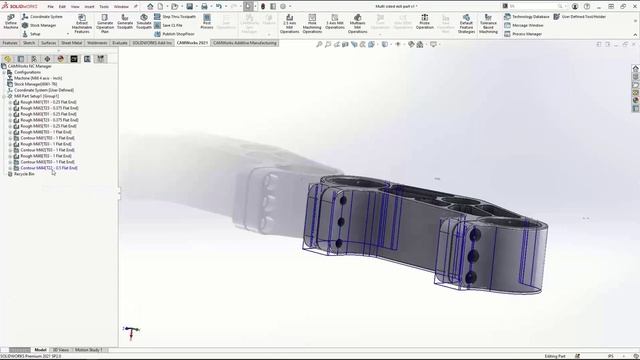The width and height of the screenshot is (640, 360).
Task: Click Tolerance Based Machining
Action: click(x=488, y=24)
